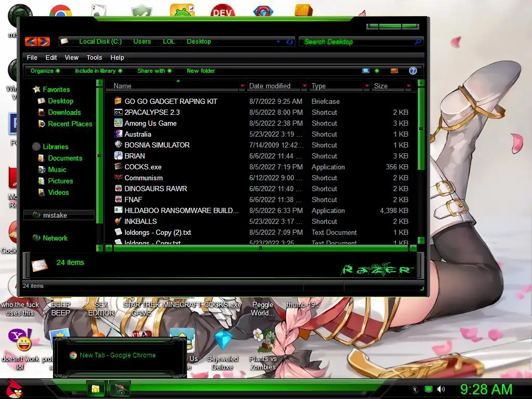Click the green monitor tray icon
532x399 pixels.
pyautogui.click(x=429, y=389)
